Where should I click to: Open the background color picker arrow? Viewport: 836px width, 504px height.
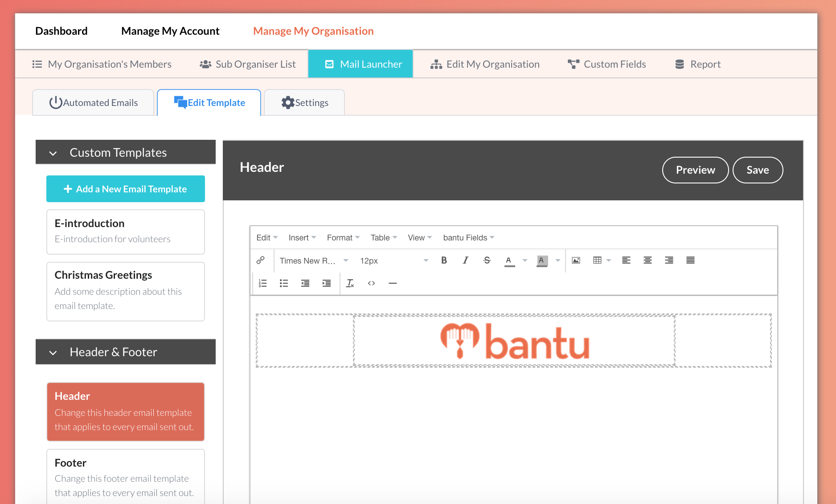pyautogui.click(x=557, y=260)
